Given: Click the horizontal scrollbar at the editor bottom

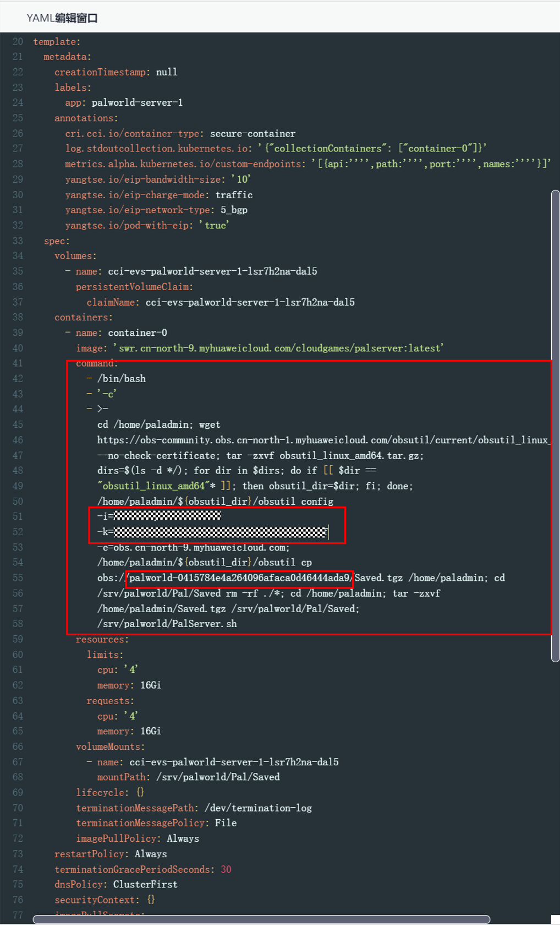Looking at the screenshot, I should [x=261, y=919].
